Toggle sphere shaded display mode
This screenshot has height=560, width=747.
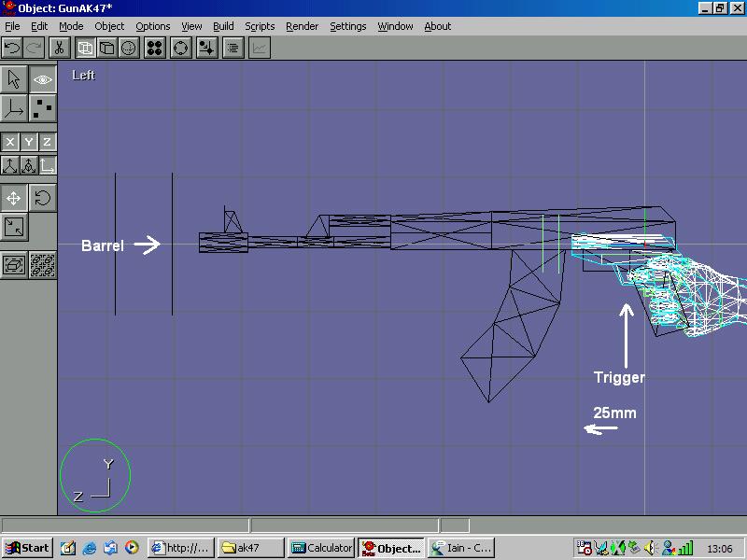click(x=129, y=48)
